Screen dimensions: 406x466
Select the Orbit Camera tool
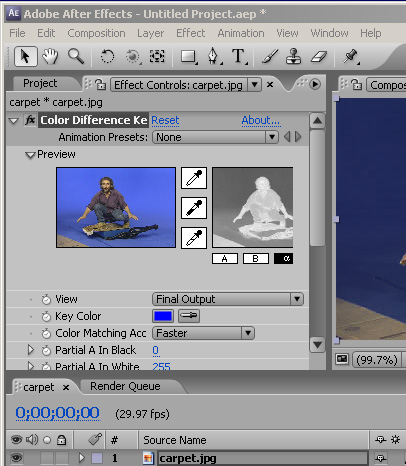(x=133, y=56)
